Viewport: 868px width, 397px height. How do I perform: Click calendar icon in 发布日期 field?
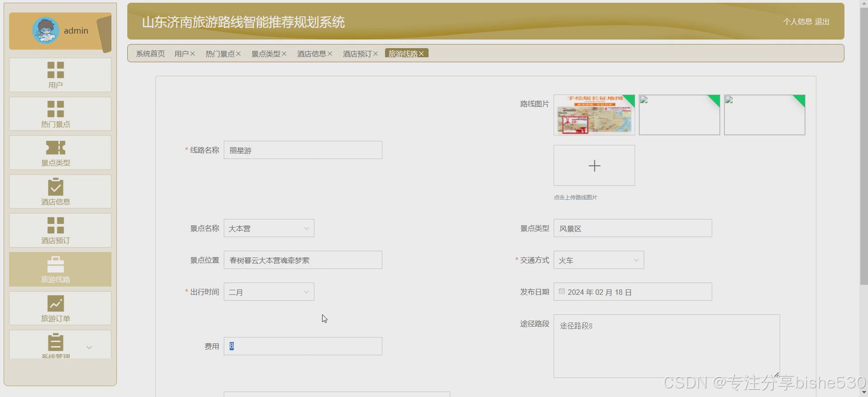(x=562, y=291)
